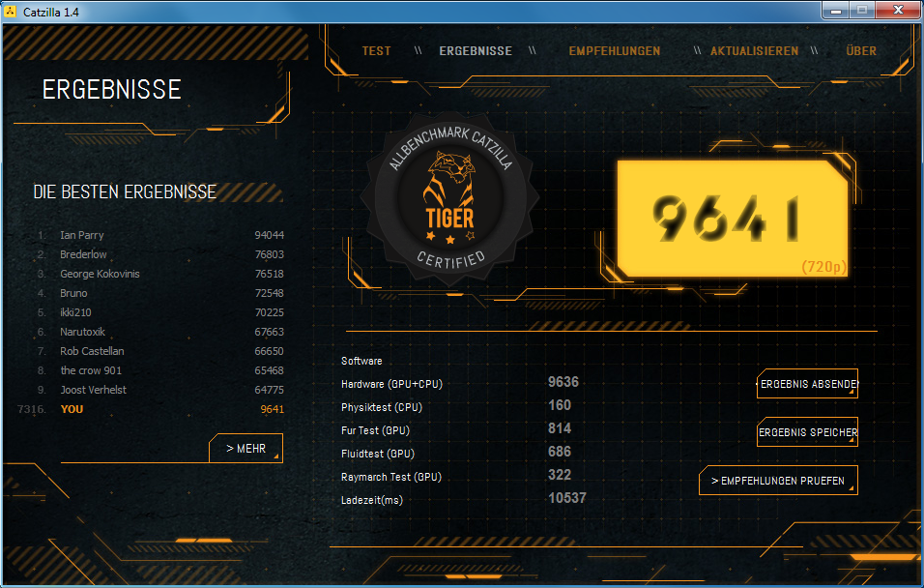Select George Kokovinis leaderboard entry
The width and height of the screenshot is (924, 588).
coord(159,274)
